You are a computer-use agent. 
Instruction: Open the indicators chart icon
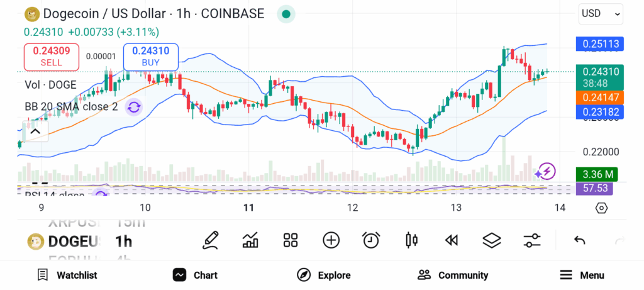tap(250, 240)
